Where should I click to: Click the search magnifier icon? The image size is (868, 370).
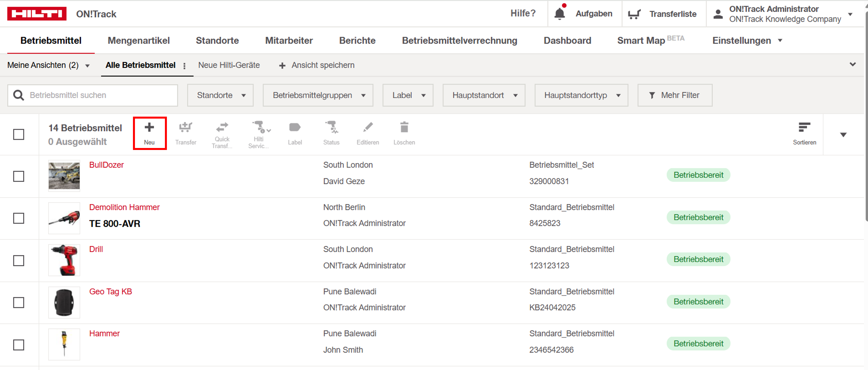(19, 95)
